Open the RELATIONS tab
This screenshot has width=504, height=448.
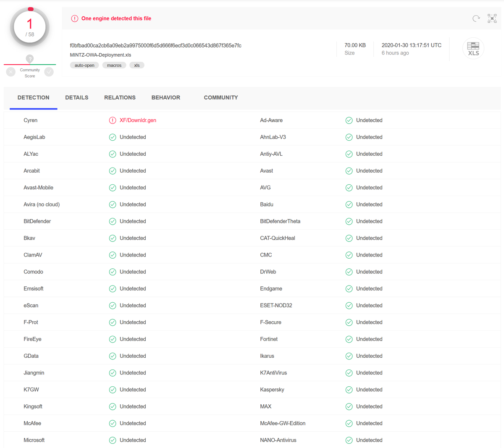(120, 97)
